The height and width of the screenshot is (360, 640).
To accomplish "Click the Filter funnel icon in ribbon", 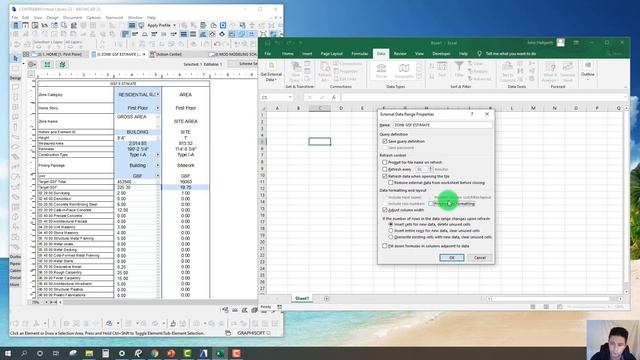I will (459, 68).
